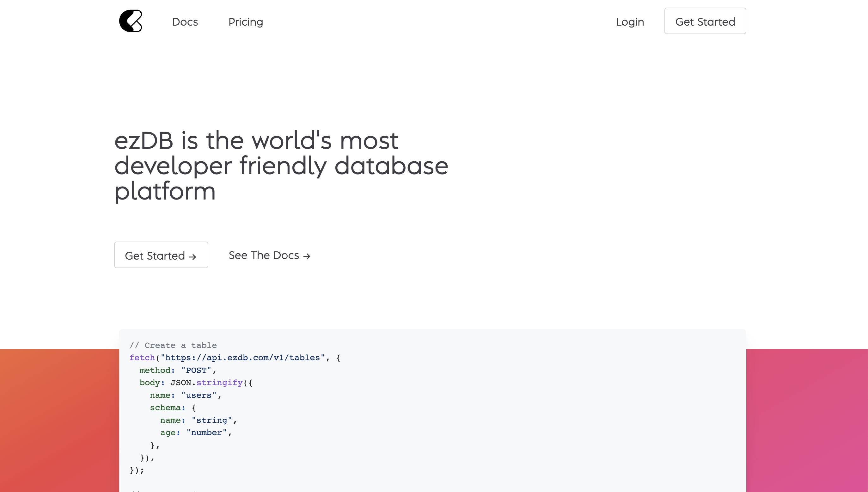Open the Docs navigation link

pyautogui.click(x=185, y=22)
